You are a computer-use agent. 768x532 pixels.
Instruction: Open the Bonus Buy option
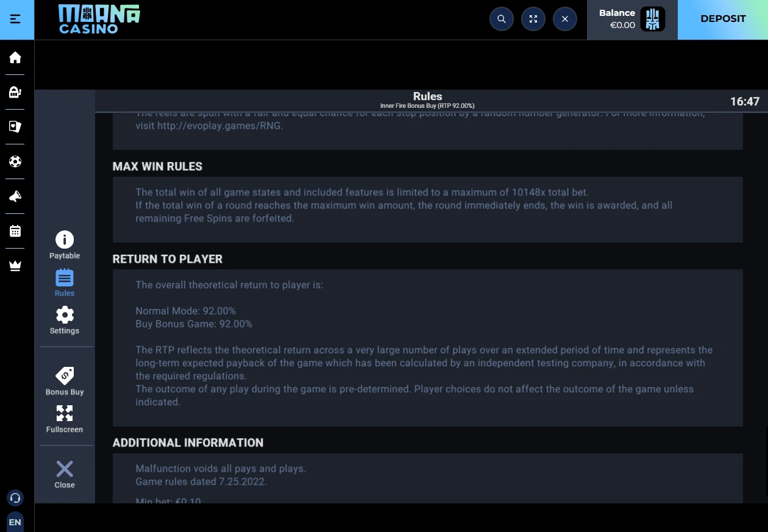click(65, 381)
